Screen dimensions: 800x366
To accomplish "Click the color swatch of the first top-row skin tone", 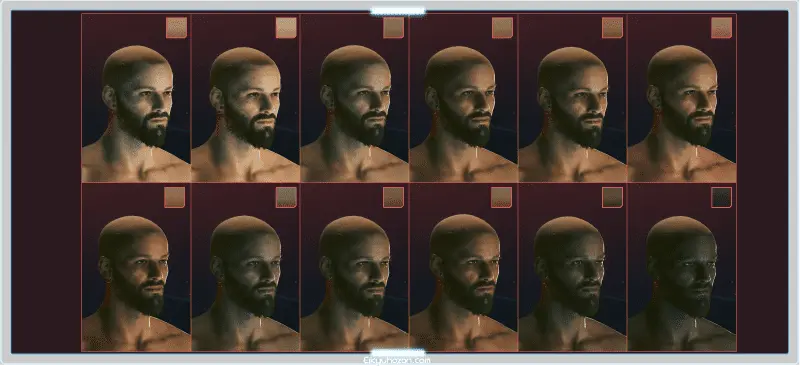I will click(176, 28).
